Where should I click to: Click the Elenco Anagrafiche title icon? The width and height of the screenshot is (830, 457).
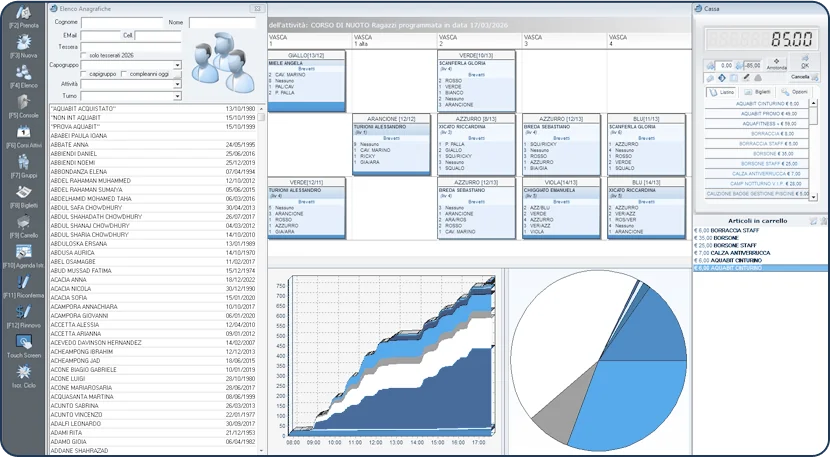click(53, 8)
